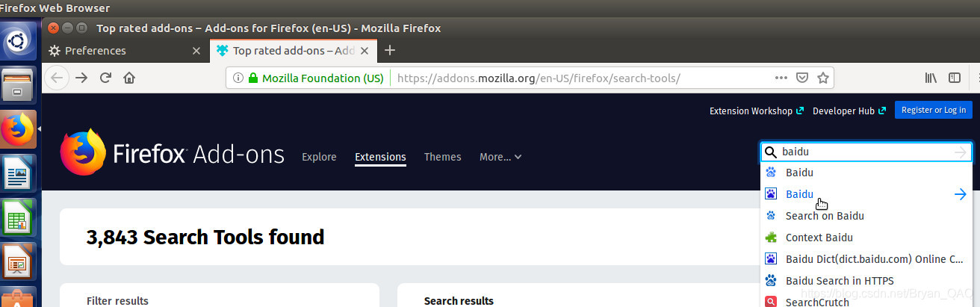The image size is (980, 307).
Task: Open Ubuntu dash from the launcher
Action: pos(16,42)
